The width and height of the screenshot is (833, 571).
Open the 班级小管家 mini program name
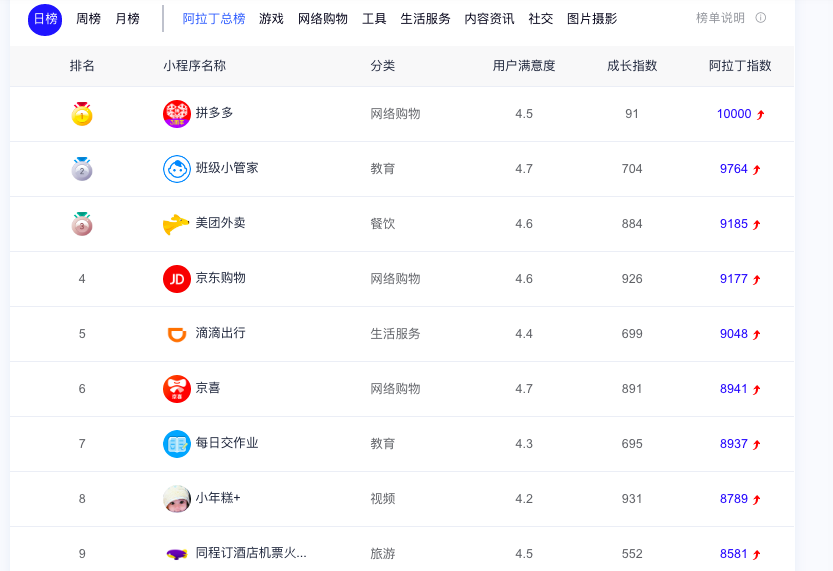[x=227, y=168]
